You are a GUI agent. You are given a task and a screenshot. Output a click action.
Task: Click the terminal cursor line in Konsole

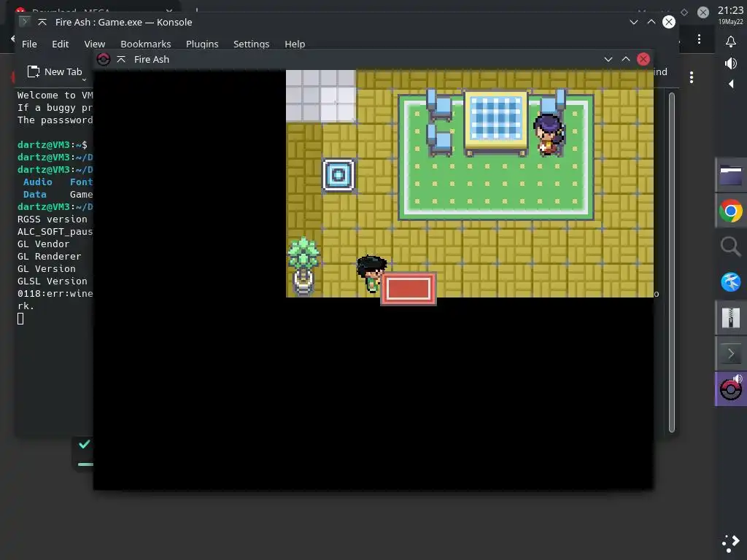click(x=20, y=318)
